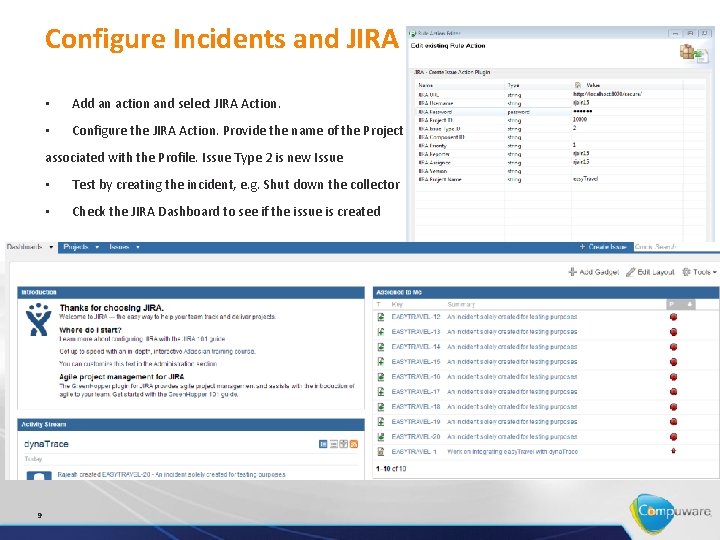The height and width of the screenshot is (540, 720).
Task: Click JIRA URL value cell with localhost address
Action: [x=607, y=94]
